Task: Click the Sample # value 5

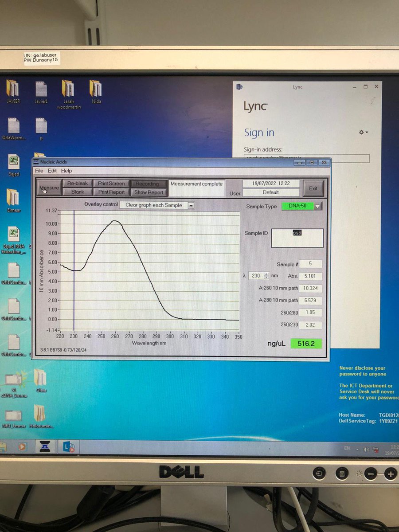Action: [311, 264]
